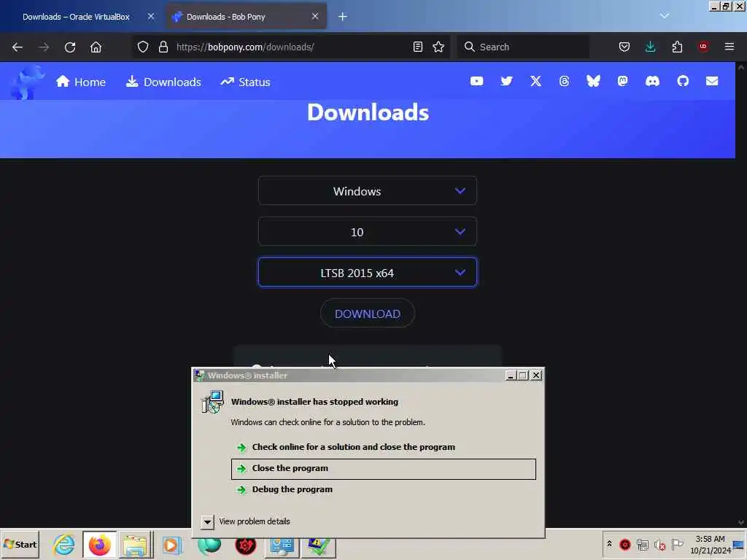Open Status page in site navigation
747x560 pixels.
[x=245, y=82]
